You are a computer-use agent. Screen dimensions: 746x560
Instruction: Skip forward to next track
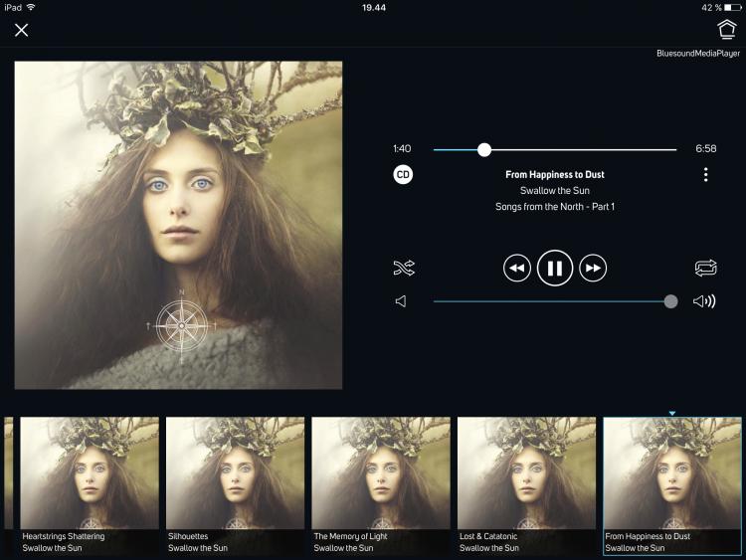point(593,269)
